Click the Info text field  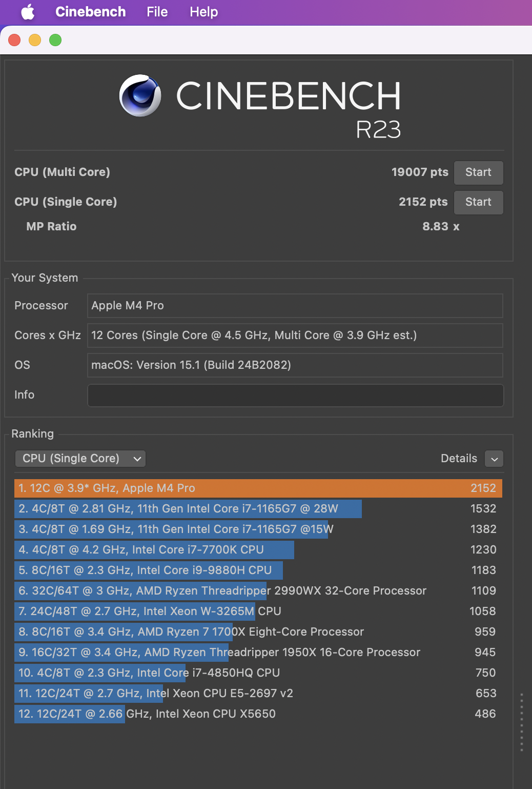pos(295,396)
